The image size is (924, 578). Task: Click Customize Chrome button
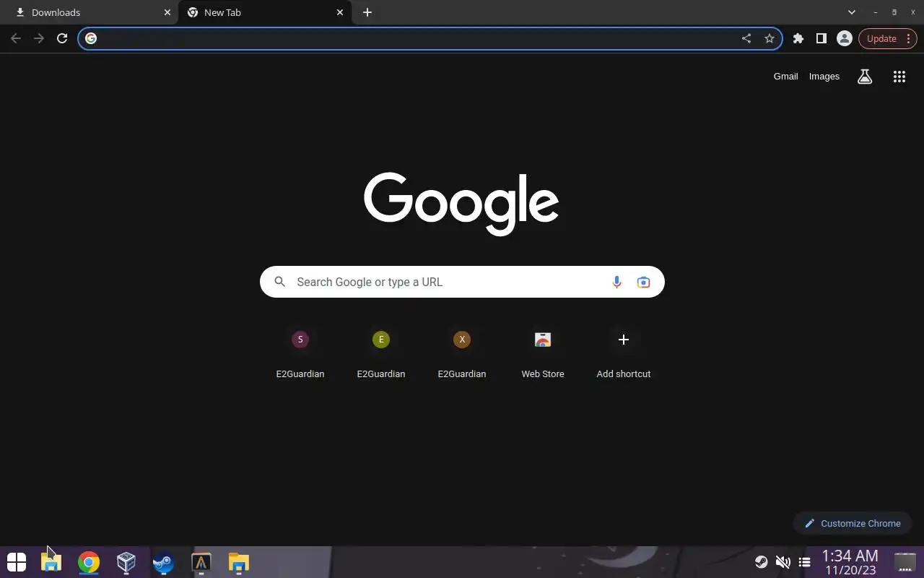pos(853,523)
